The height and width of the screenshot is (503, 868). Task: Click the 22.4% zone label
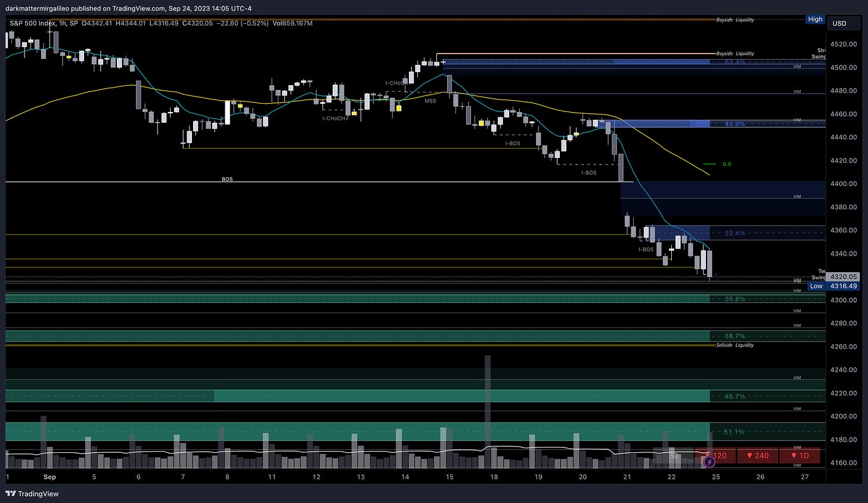[735, 233]
